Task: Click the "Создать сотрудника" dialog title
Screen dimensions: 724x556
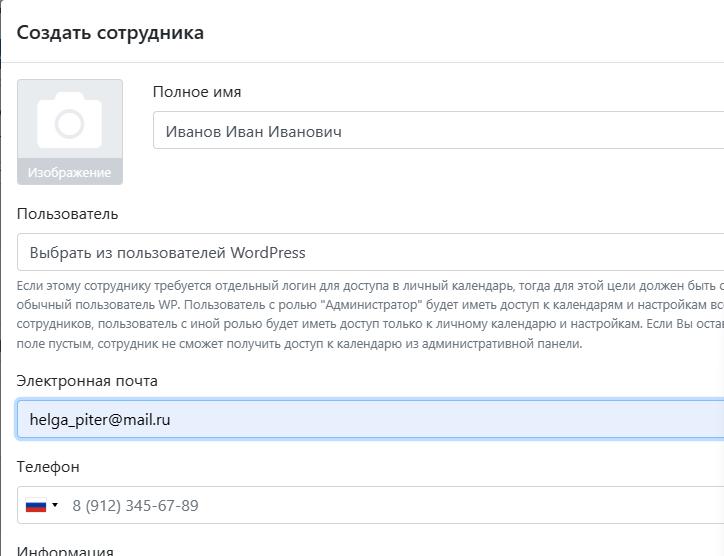Action: click(110, 32)
